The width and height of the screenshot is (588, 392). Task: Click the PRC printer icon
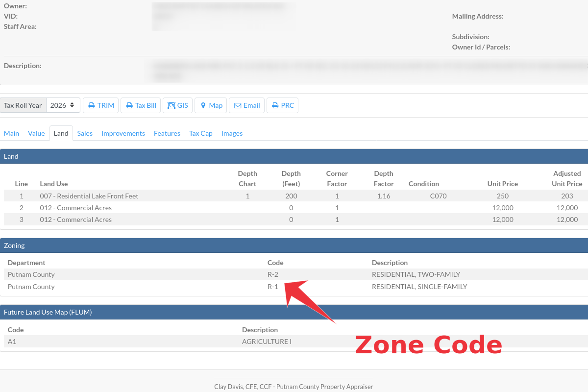point(274,105)
